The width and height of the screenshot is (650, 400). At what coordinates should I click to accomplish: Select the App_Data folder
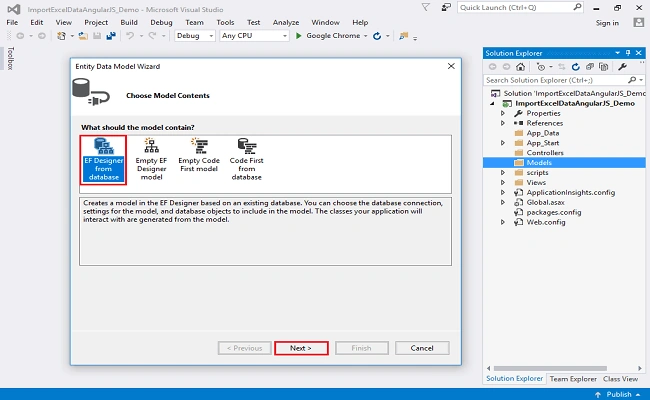point(542,133)
